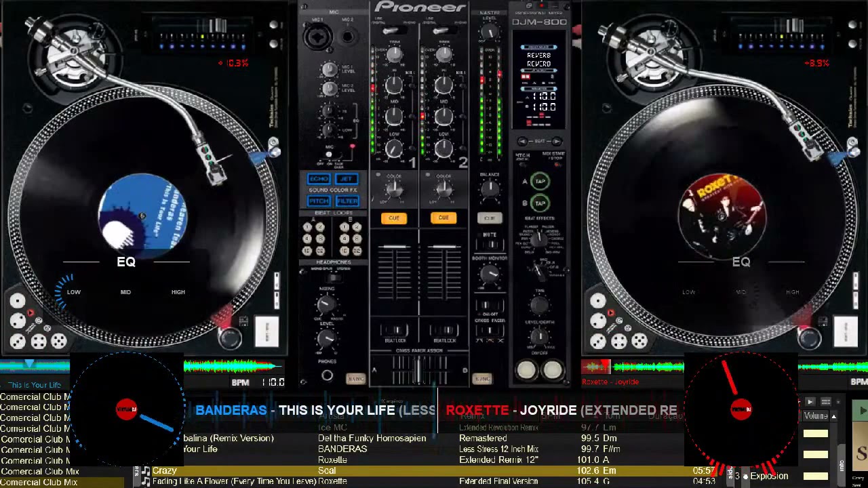Tap the green TAP button A

pyautogui.click(x=540, y=182)
